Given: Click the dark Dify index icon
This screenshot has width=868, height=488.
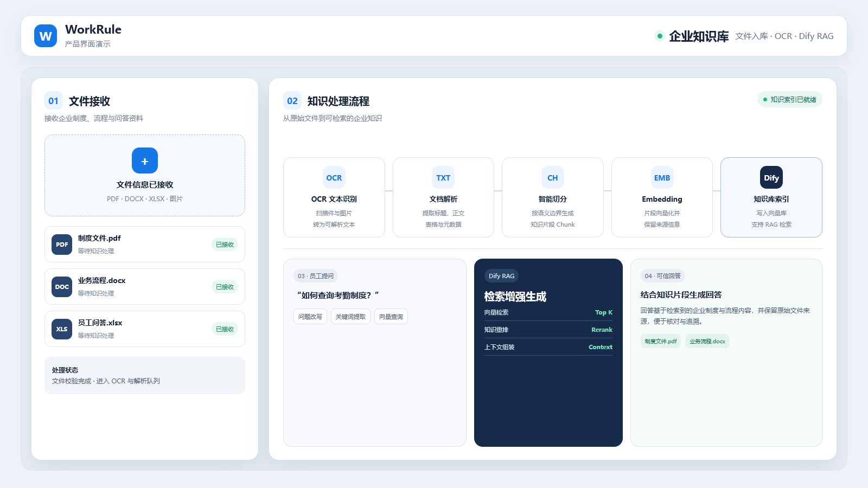Looking at the screenshot, I should (x=771, y=178).
